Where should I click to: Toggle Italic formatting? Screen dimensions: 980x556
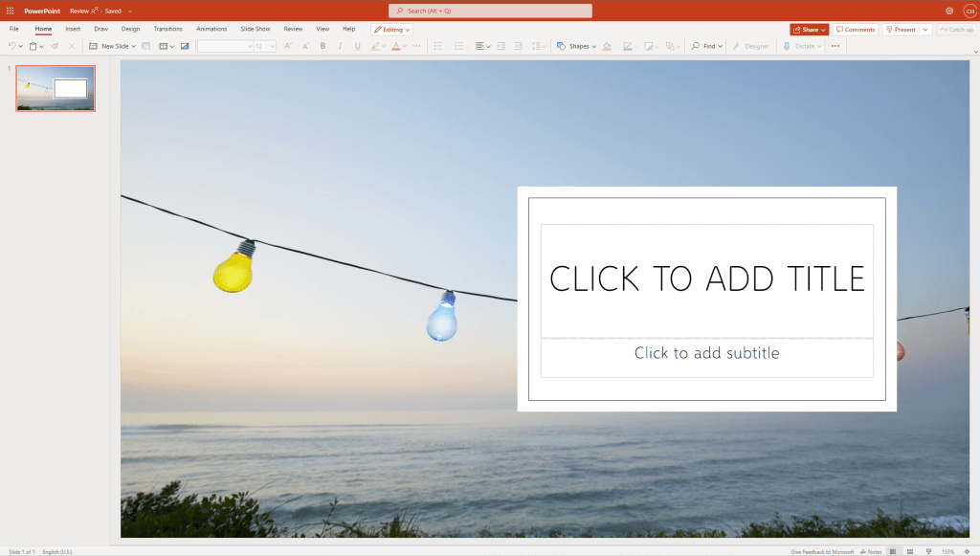point(340,46)
